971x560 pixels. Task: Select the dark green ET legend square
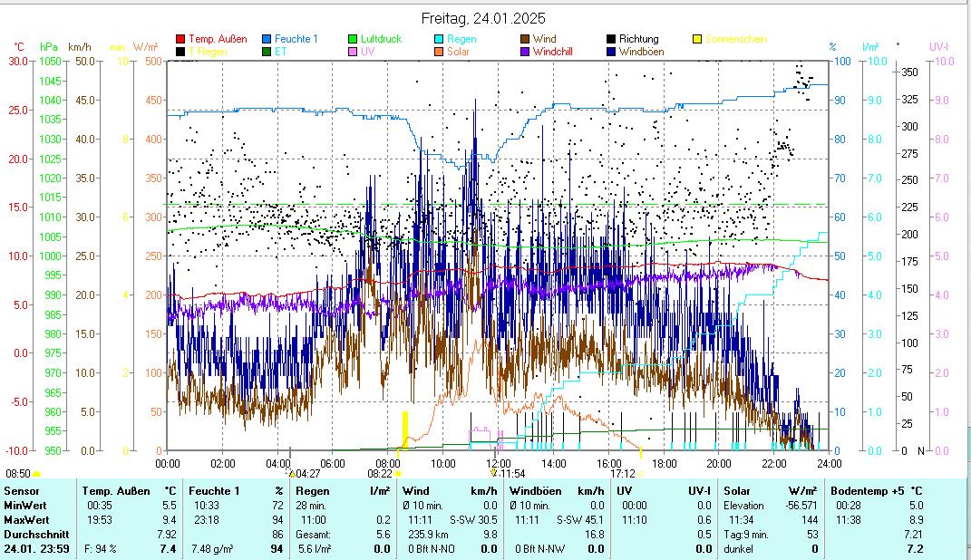coord(267,52)
